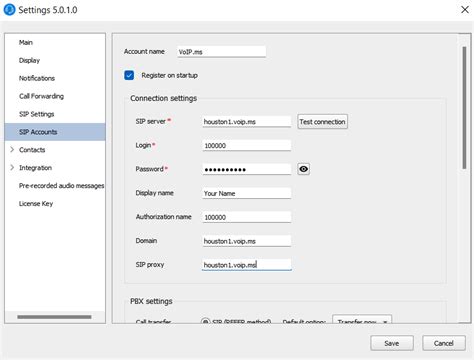Go to Display settings
Viewport: 474px width, 360px height.
29,60
